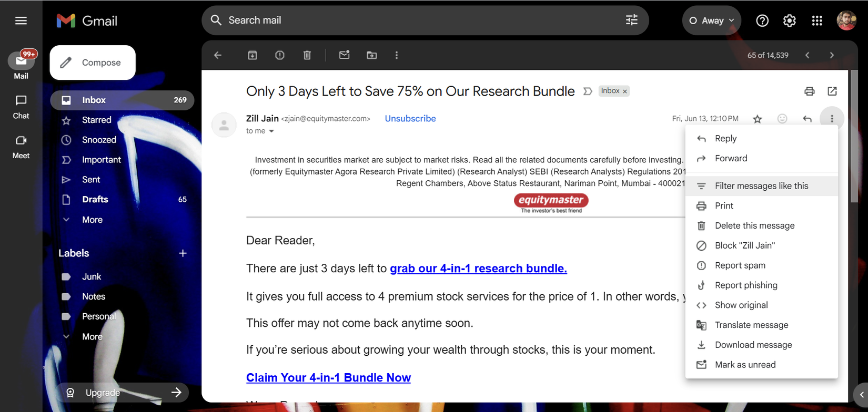Click the Print all icon beside subject
The image size is (868, 412).
(x=810, y=91)
